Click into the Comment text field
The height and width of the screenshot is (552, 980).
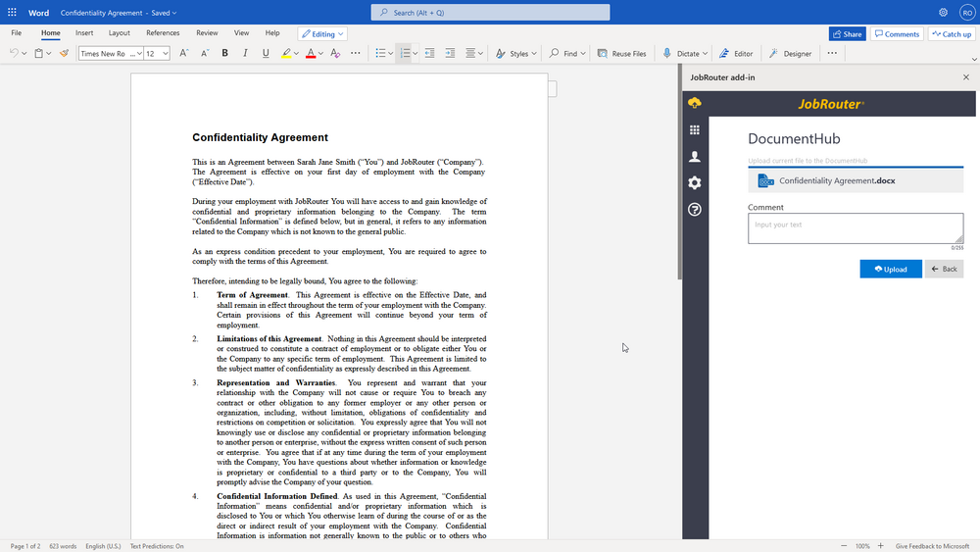(x=855, y=228)
